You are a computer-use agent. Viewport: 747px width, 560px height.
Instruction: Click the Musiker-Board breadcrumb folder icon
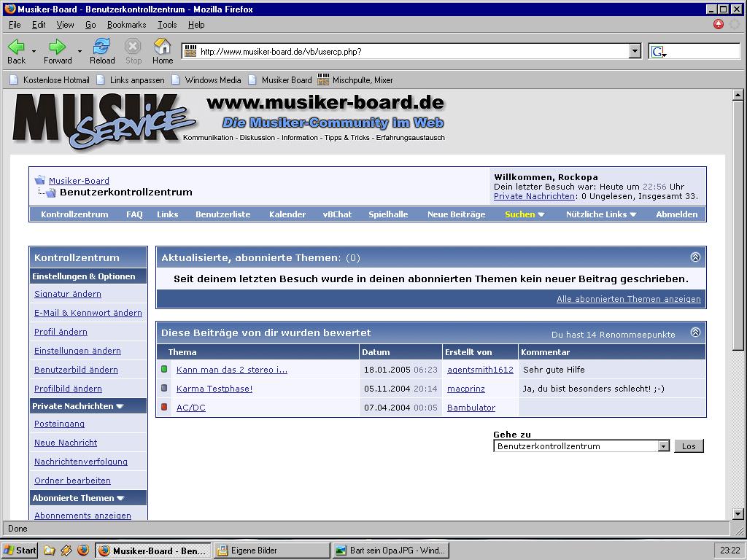(x=40, y=180)
